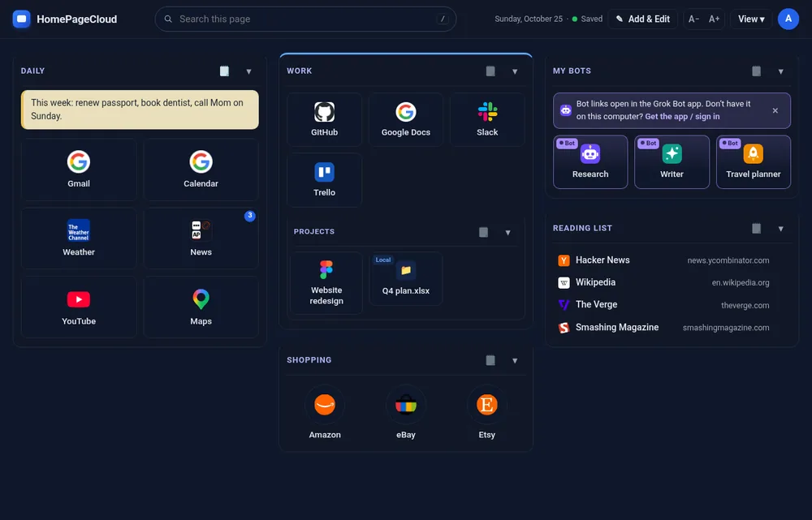Collapse the Shopping section arrow
The image size is (812, 520).
(x=515, y=361)
